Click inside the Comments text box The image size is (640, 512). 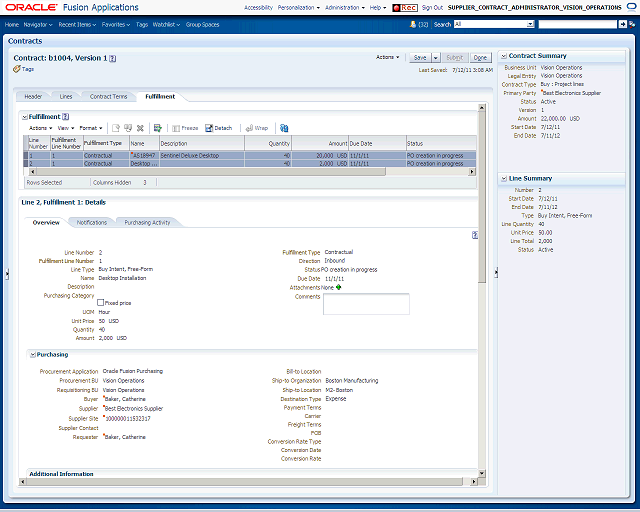pyautogui.click(x=366, y=304)
